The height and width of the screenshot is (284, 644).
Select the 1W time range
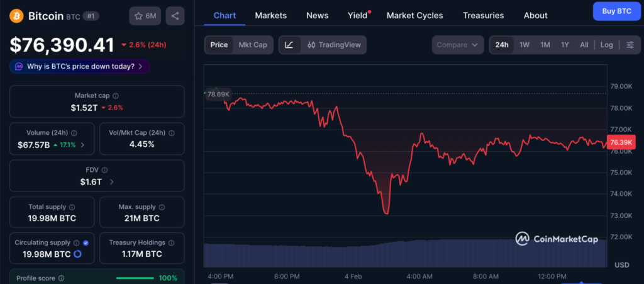tap(524, 45)
